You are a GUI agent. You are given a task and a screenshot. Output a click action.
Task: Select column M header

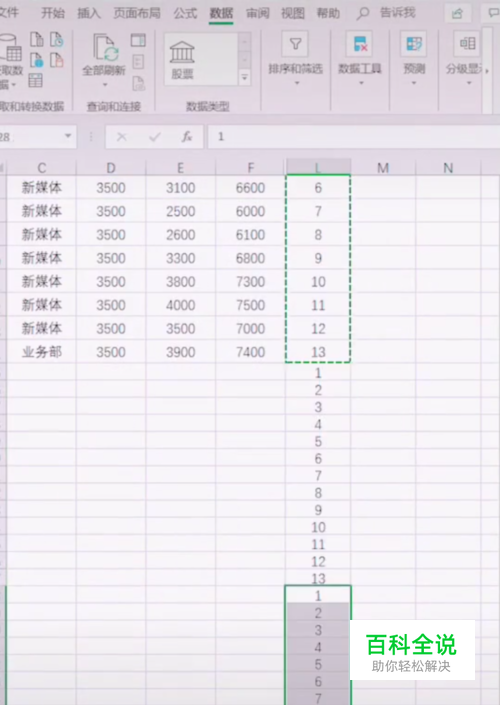(383, 168)
